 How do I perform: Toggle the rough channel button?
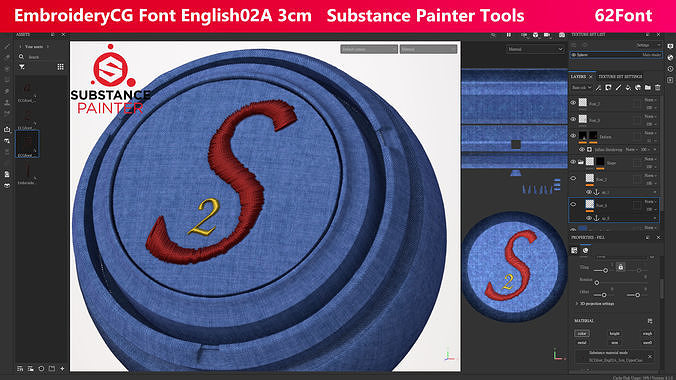point(647,333)
